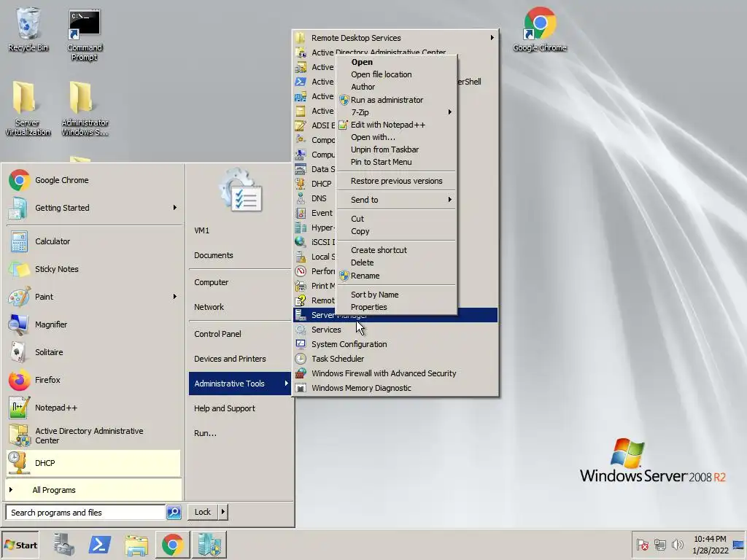Image resolution: width=747 pixels, height=560 pixels.
Task: Click Windows Explorer taskbar icon
Action: click(136, 545)
